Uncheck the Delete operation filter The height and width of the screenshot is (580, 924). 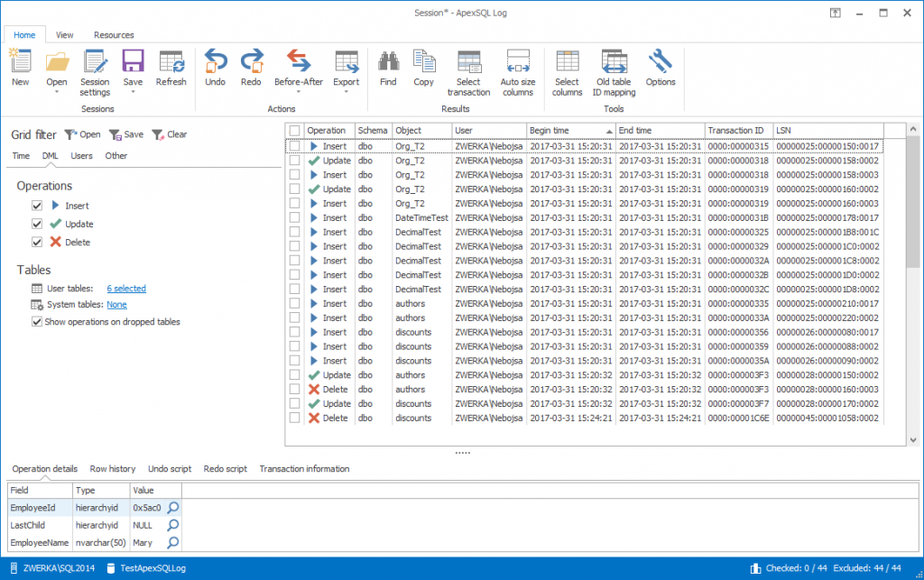(x=37, y=242)
